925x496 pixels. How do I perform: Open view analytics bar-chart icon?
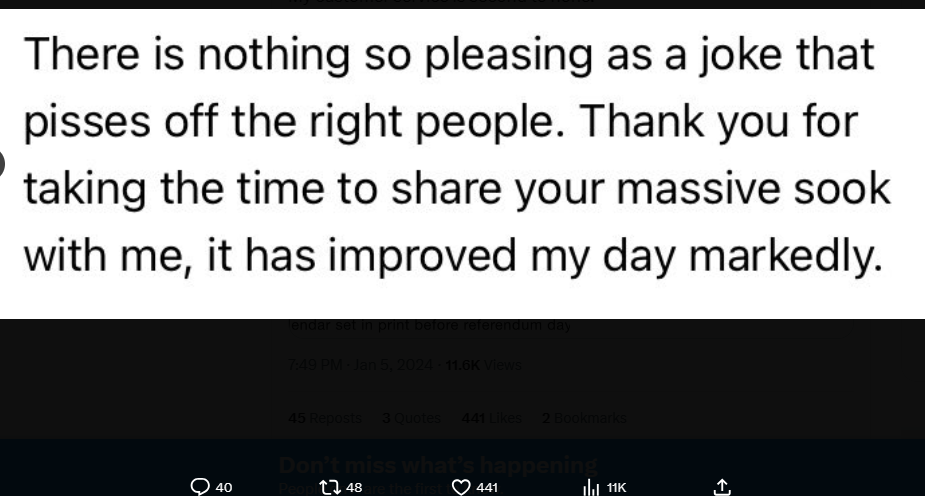click(x=591, y=487)
